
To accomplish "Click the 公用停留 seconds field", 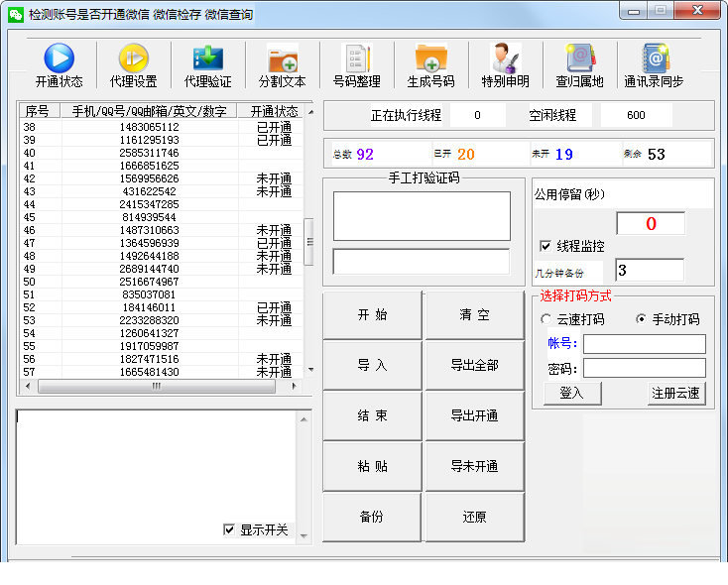I will pos(651,224).
